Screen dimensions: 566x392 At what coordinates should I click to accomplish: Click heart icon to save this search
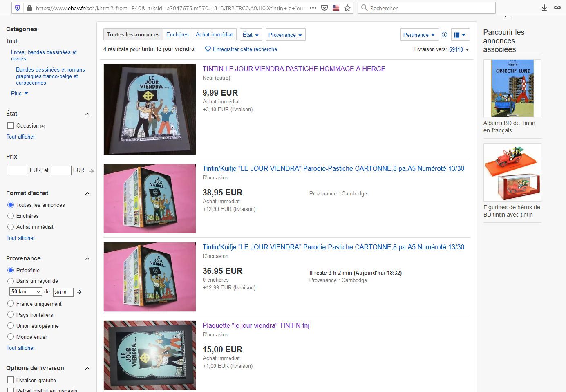[208, 49]
